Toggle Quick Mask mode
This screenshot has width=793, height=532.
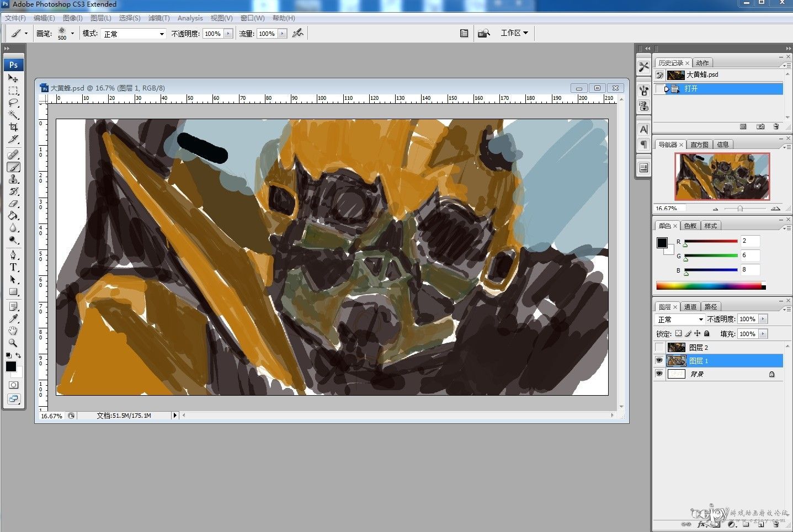coord(13,385)
